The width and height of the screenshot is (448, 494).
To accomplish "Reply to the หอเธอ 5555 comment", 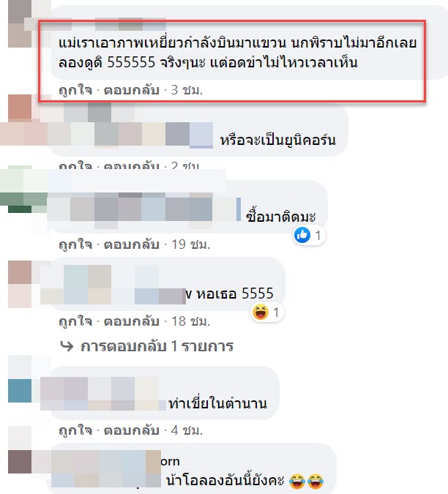I will pyautogui.click(x=131, y=321).
